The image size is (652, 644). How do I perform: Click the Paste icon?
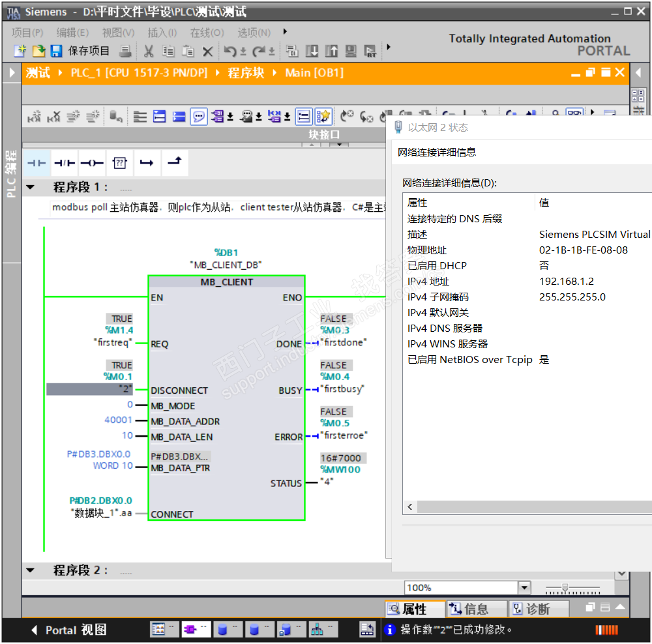click(x=188, y=51)
